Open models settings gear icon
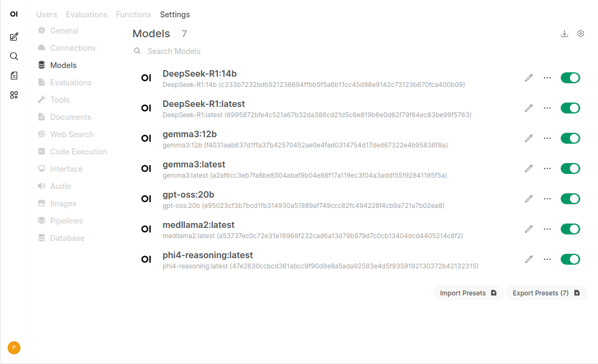Image resolution: width=598 pixels, height=364 pixels. (581, 33)
